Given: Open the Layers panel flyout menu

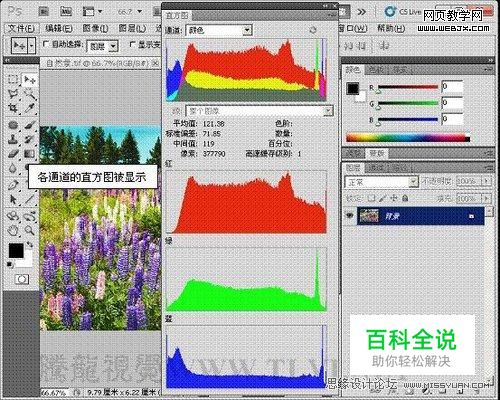Looking at the screenshot, I should click(489, 167).
